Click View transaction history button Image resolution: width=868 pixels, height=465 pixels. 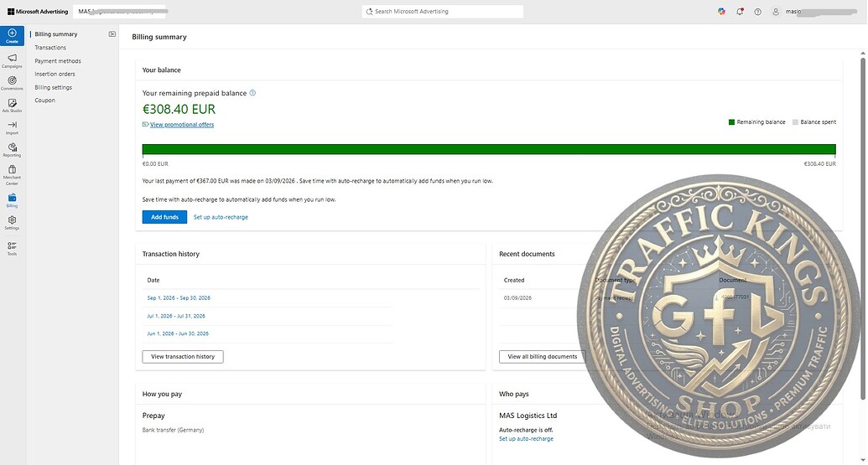183,357
